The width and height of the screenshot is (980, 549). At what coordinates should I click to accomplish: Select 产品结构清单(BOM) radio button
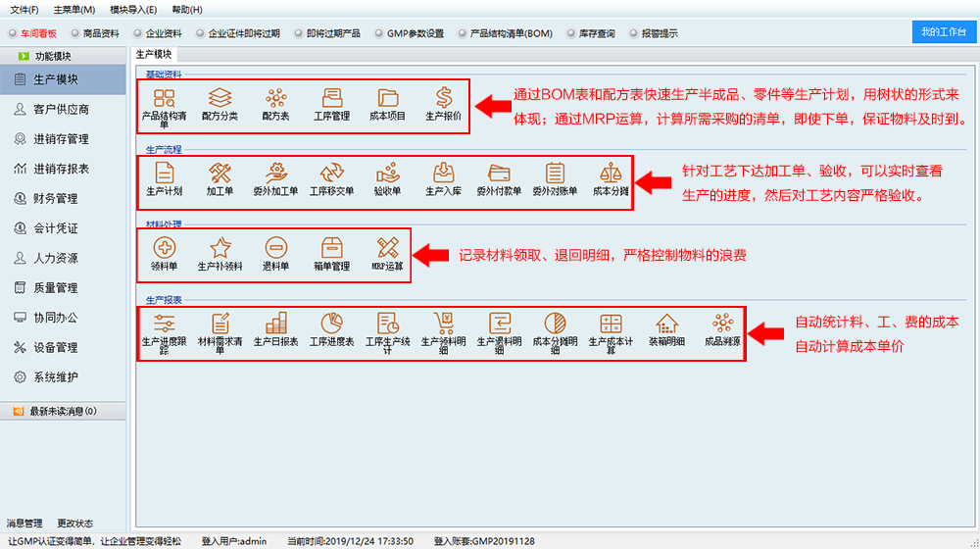tap(462, 33)
